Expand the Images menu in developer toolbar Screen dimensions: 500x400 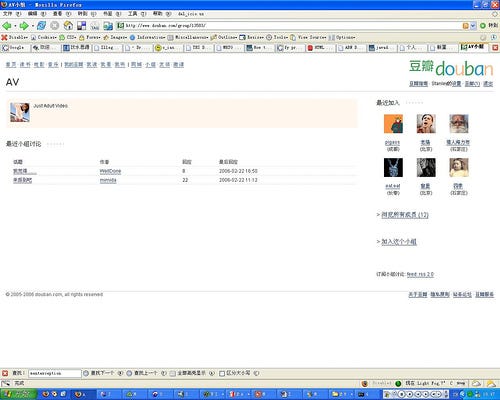point(115,37)
